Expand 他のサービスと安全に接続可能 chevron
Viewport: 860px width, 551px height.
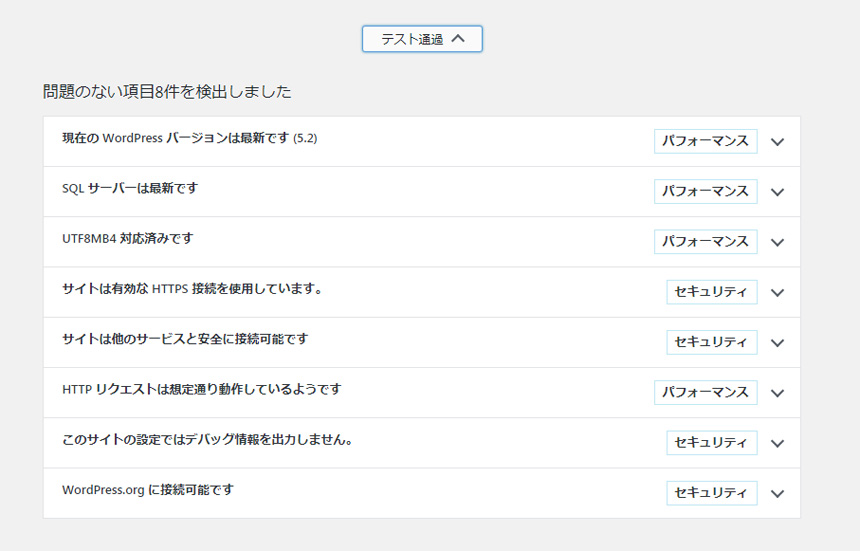click(x=777, y=343)
